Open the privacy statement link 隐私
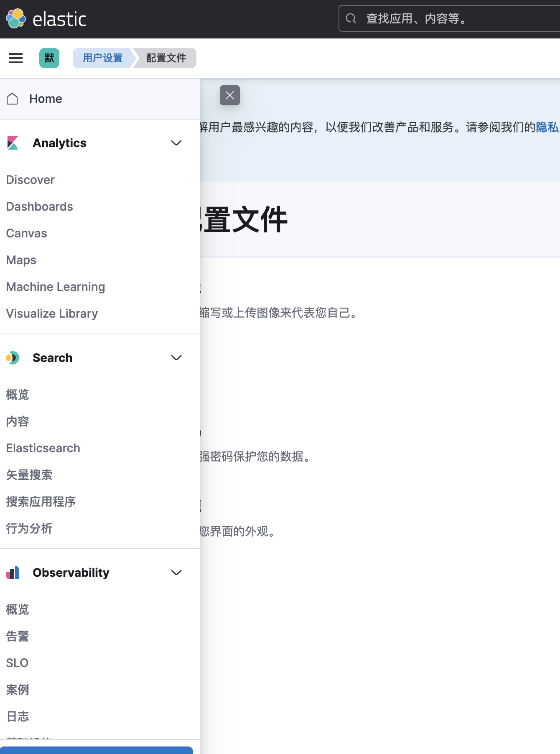Screen dimensions: 560x754 coord(547,127)
